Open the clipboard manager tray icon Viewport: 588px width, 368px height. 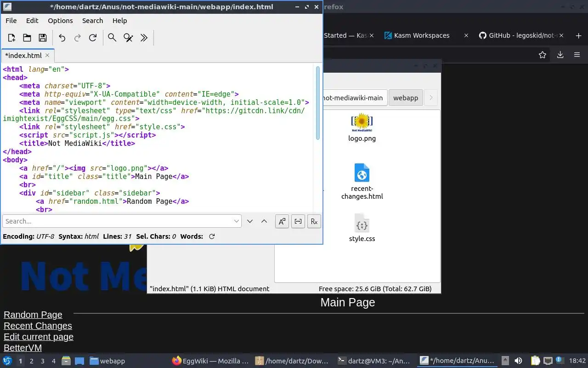point(536,361)
